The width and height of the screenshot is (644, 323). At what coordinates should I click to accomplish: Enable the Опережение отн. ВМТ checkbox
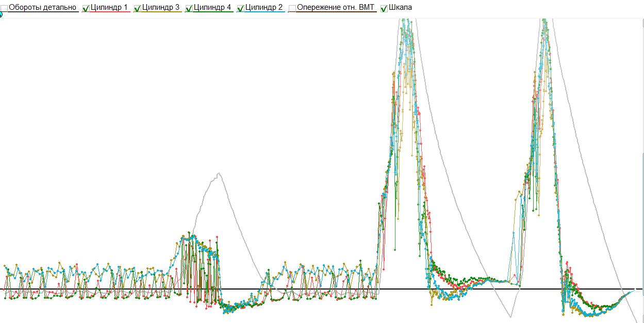coord(292,8)
